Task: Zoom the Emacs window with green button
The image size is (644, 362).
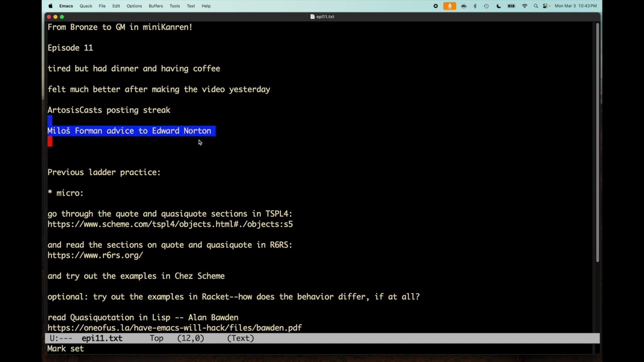Action: 62,17
